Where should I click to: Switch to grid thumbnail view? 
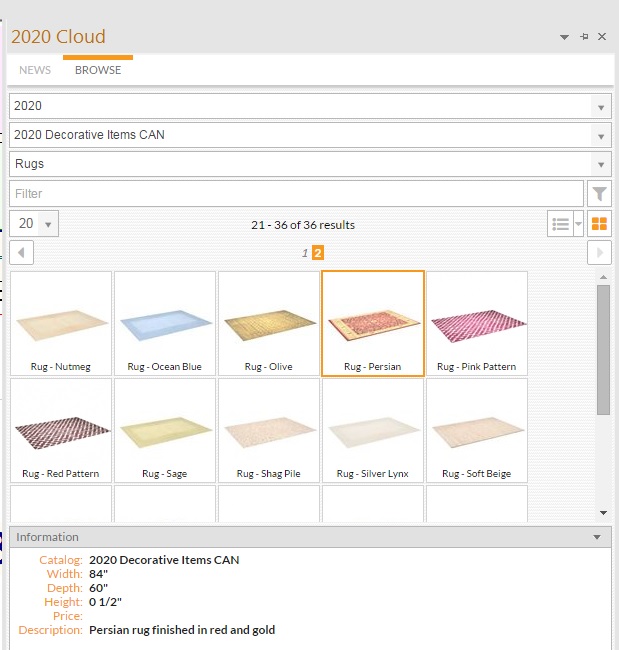[x=599, y=224]
